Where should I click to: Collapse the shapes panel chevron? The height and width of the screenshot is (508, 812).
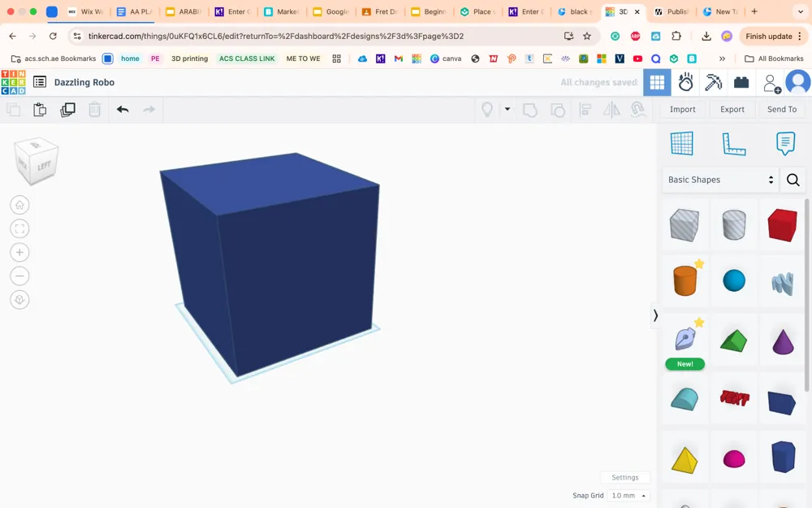(x=655, y=315)
